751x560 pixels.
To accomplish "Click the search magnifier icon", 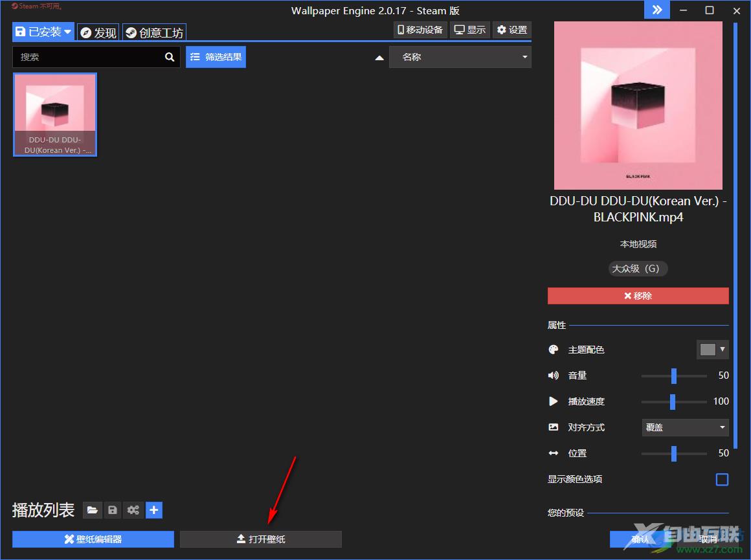I will [170, 57].
